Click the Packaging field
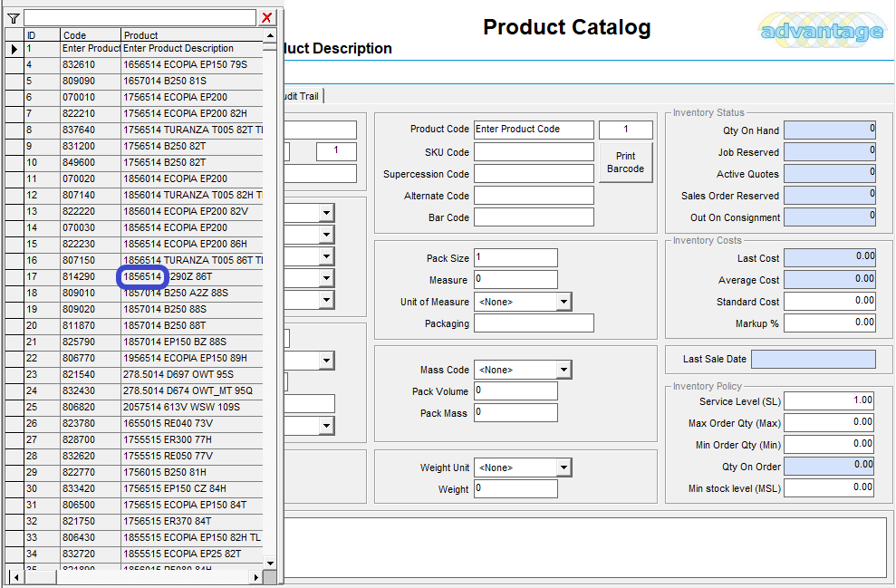 (534, 323)
